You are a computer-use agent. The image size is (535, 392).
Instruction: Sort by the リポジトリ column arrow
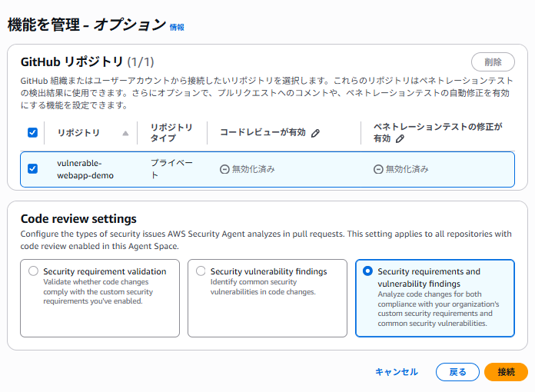pos(125,133)
